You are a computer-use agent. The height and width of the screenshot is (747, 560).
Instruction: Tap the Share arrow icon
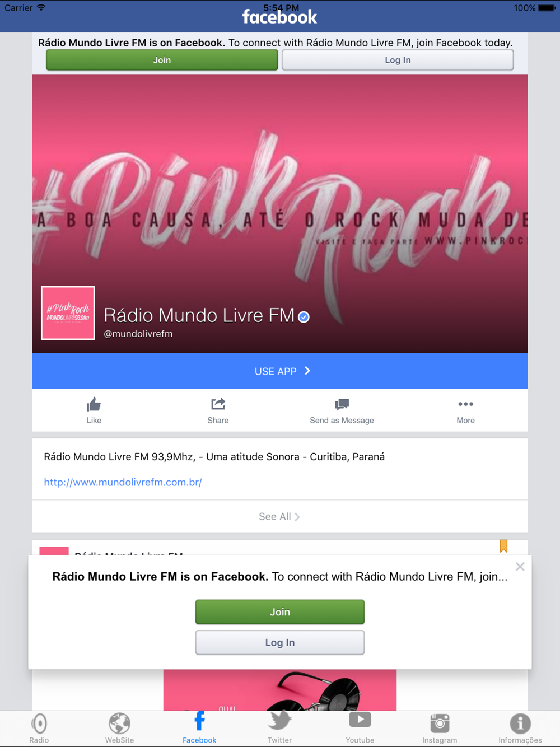click(218, 404)
